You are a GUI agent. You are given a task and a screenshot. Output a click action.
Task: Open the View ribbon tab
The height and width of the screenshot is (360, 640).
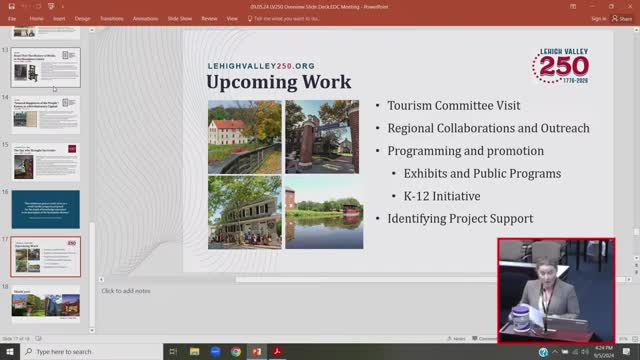pyautogui.click(x=232, y=19)
